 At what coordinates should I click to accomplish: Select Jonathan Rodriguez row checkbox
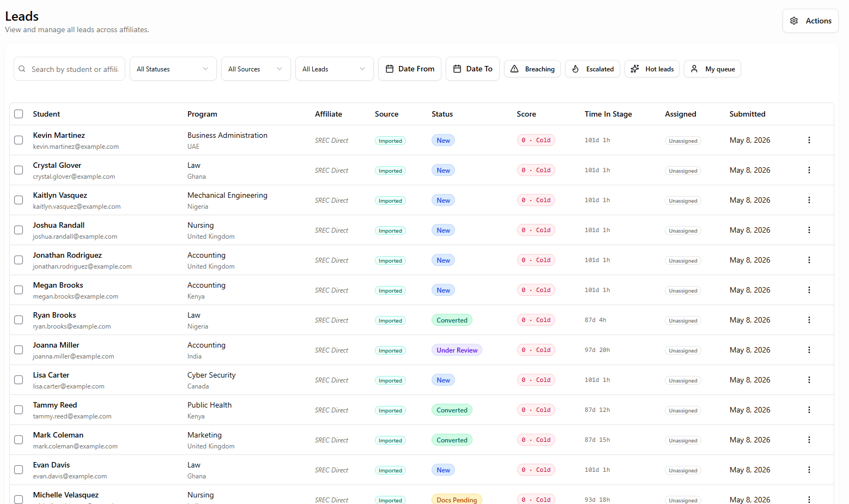point(19,260)
